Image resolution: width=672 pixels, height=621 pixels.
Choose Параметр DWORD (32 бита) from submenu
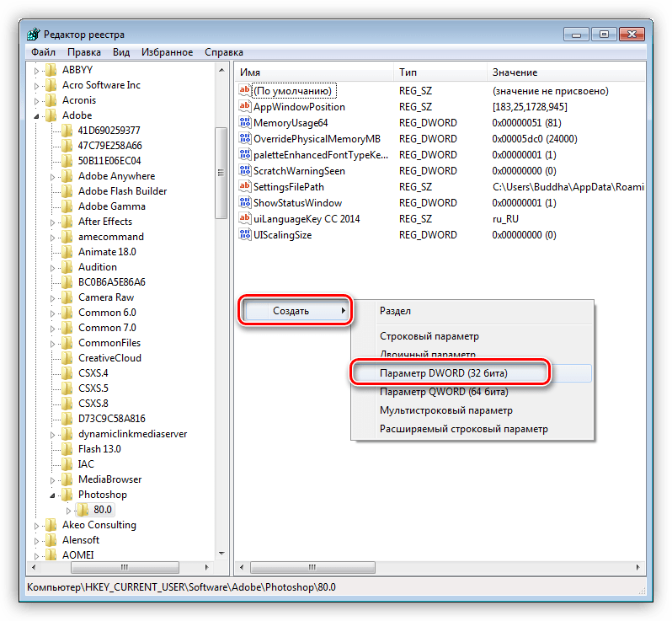click(471, 372)
